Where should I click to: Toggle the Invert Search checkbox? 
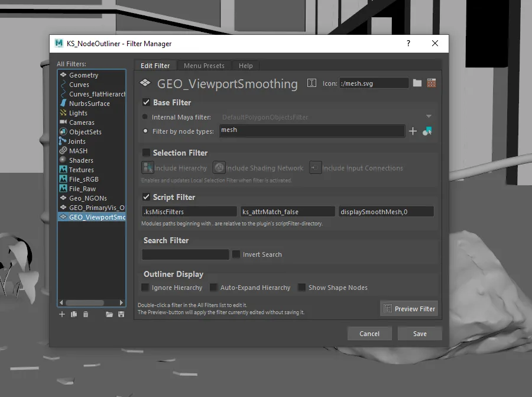(x=236, y=254)
